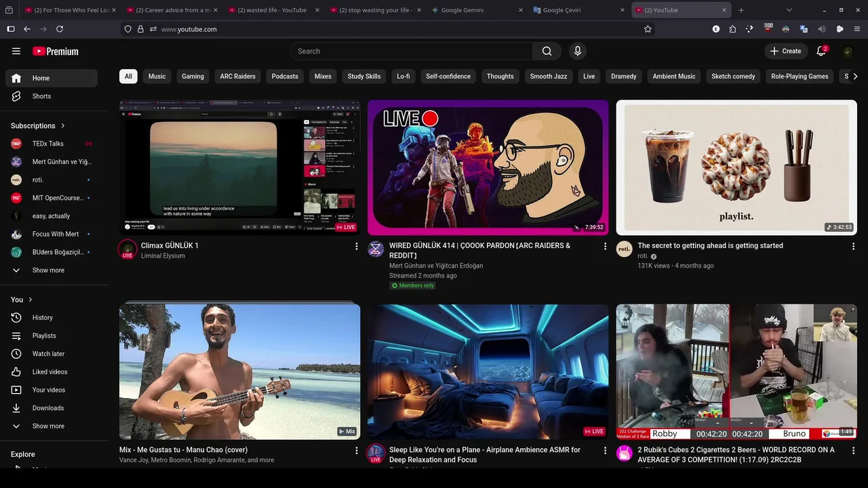Open more options for WIRED GÜNLÜK 414
The width and height of the screenshot is (868, 488).
click(x=605, y=246)
